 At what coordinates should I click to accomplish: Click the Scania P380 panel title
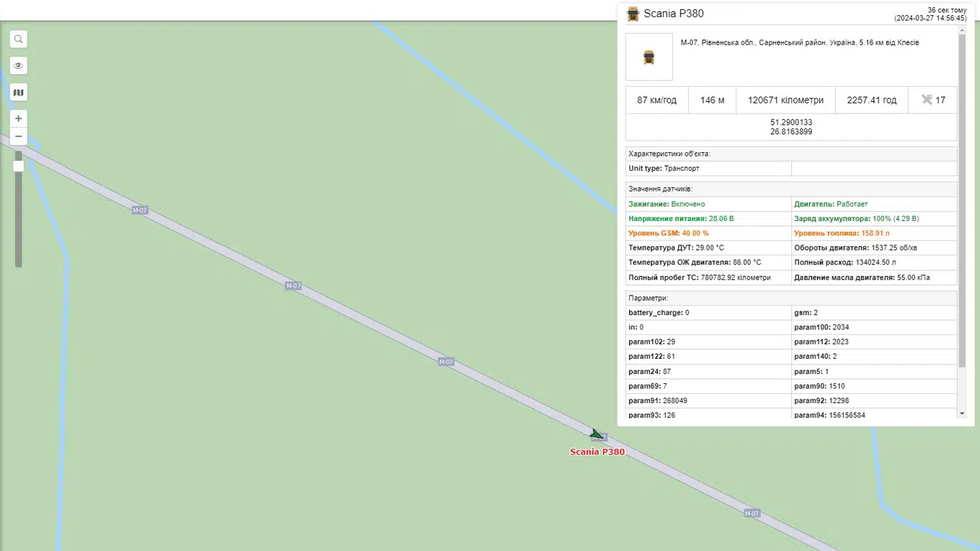pyautogui.click(x=674, y=14)
